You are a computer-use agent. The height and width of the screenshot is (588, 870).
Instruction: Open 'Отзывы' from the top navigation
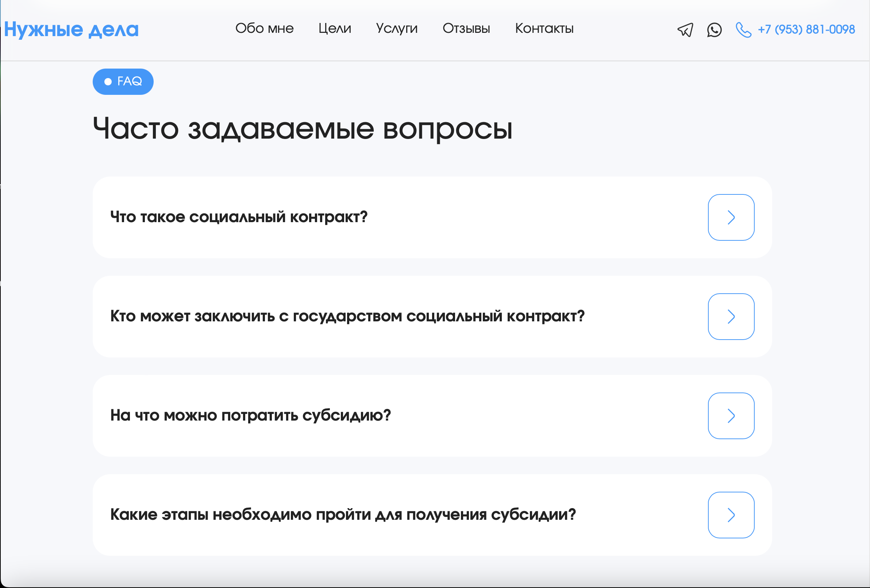(x=466, y=28)
